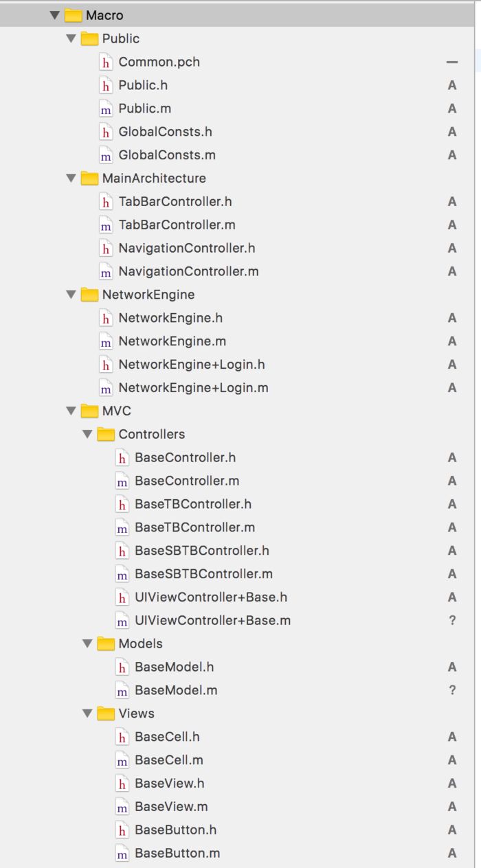The width and height of the screenshot is (481, 868).
Task: Open the NavigationController.m file
Action: click(x=188, y=272)
